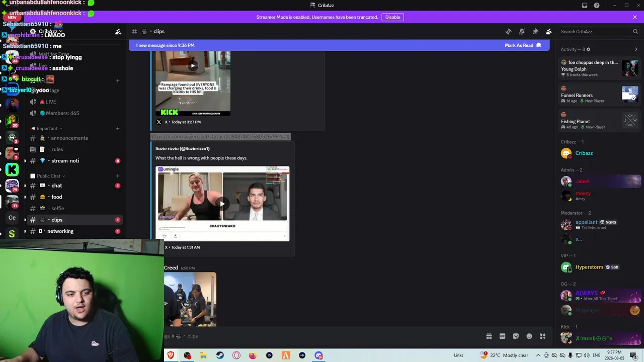Toggle notification settings bell icon

click(522, 31)
